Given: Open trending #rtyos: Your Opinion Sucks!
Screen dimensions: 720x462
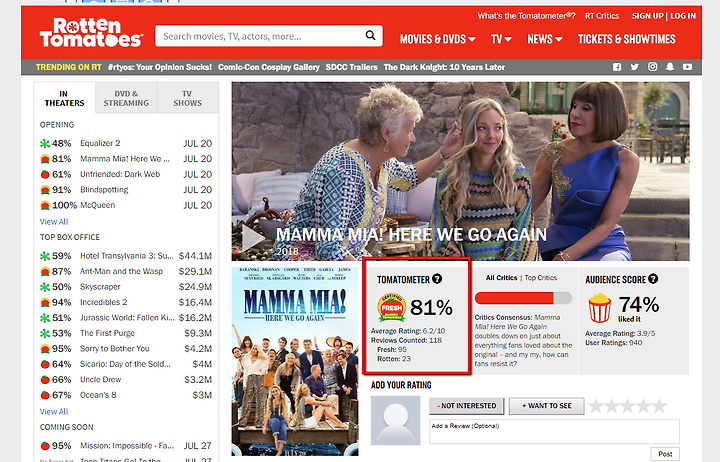Looking at the screenshot, I should 160,67.
